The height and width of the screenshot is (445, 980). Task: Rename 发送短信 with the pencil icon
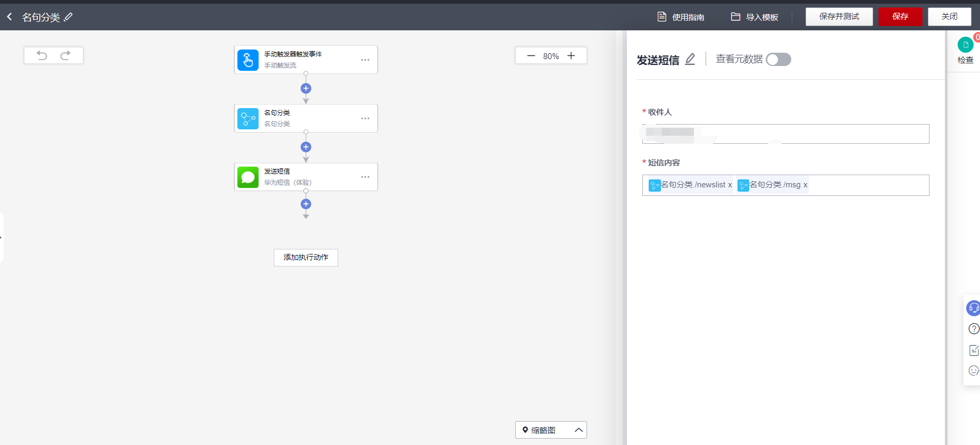click(690, 59)
